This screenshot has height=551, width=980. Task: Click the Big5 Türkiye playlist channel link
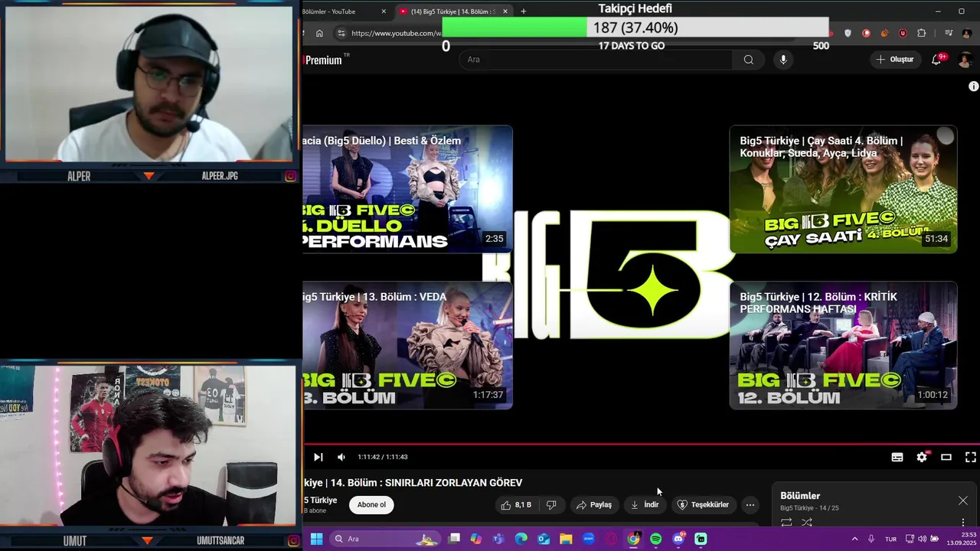point(796,508)
